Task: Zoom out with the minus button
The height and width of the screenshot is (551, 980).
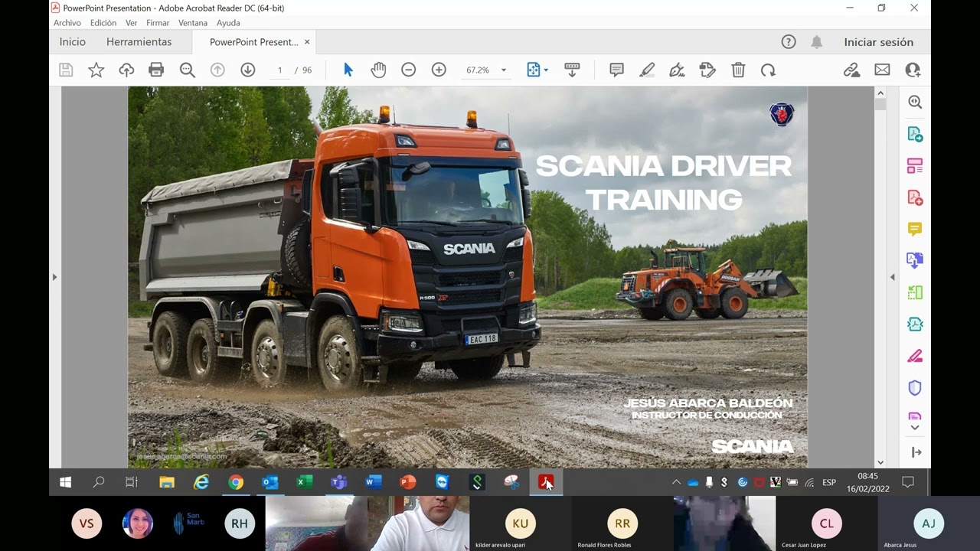Action: point(408,70)
